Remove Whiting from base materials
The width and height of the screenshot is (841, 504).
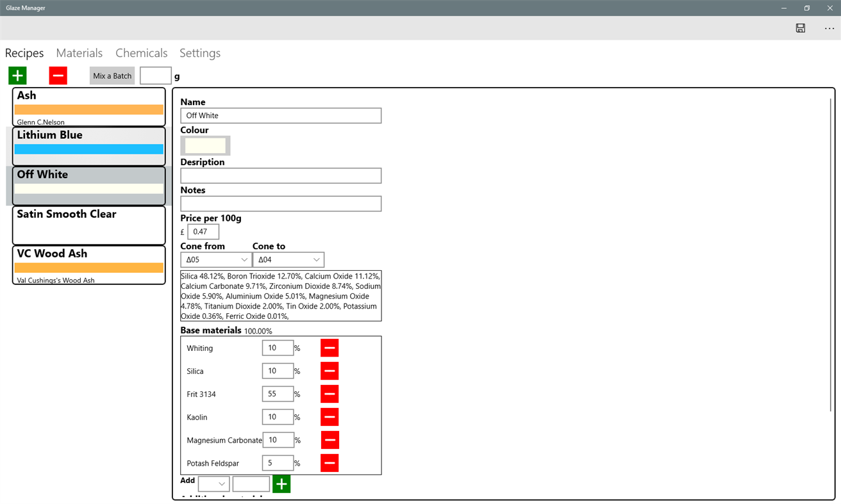[x=329, y=348]
